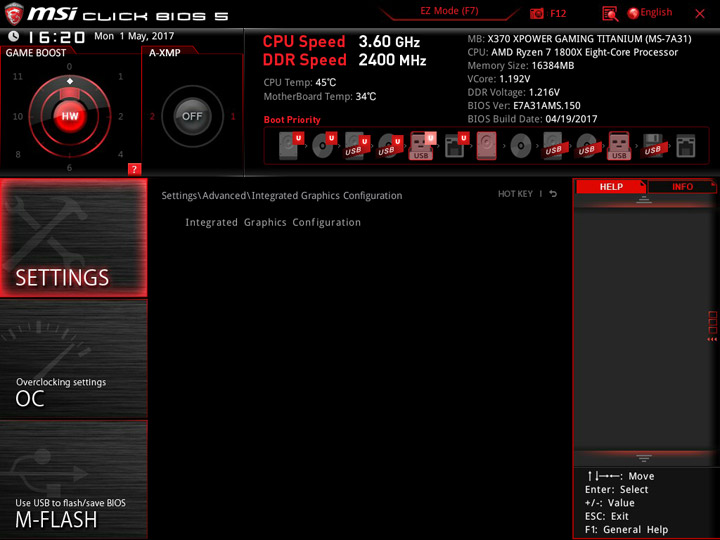Click the globe language icon
The width and height of the screenshot is (720, 540).
tap(633, 13)
